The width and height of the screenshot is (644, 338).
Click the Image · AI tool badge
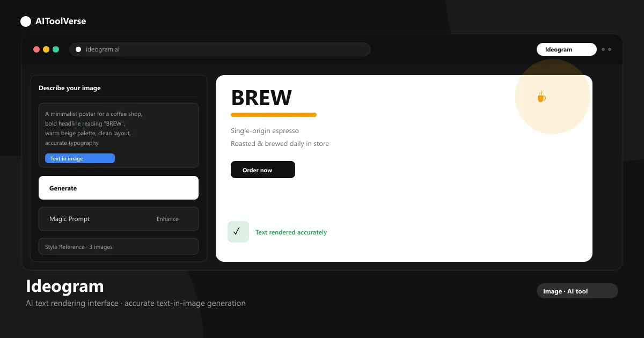point(577,291)
